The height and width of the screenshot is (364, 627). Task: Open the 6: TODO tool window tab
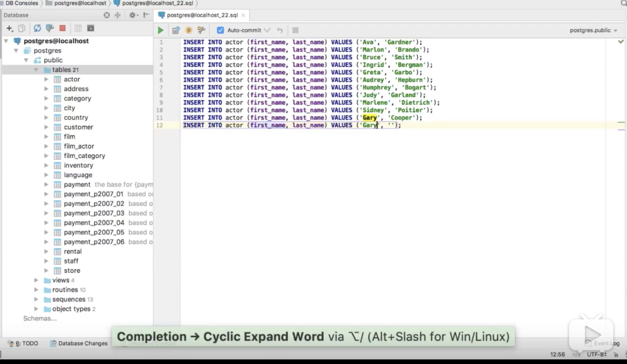[23, 343]
